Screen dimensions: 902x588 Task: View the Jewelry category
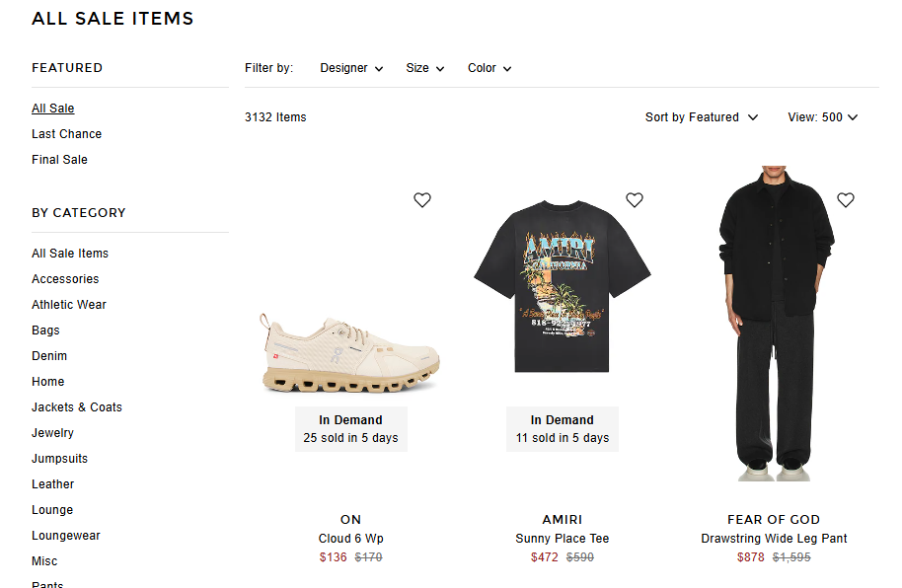coord(52,433)
